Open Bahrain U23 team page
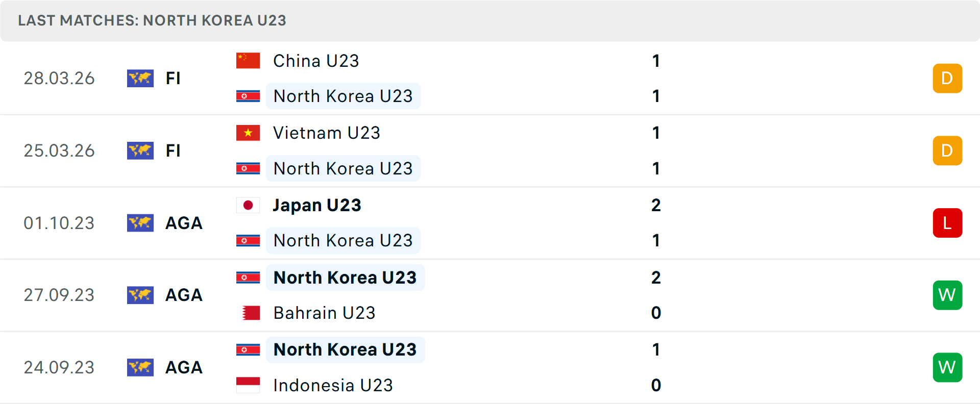980x404 pixels. point(324,313)
